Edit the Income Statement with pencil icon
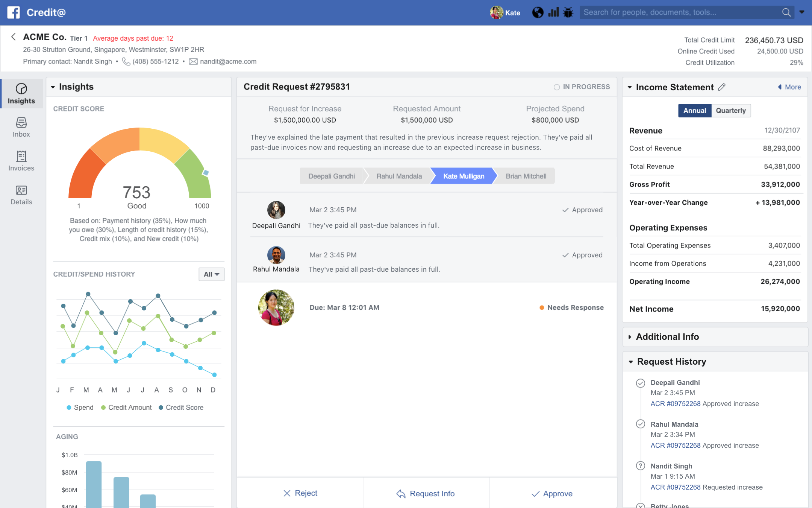This screenshot has width=812, height=508. 721,87
